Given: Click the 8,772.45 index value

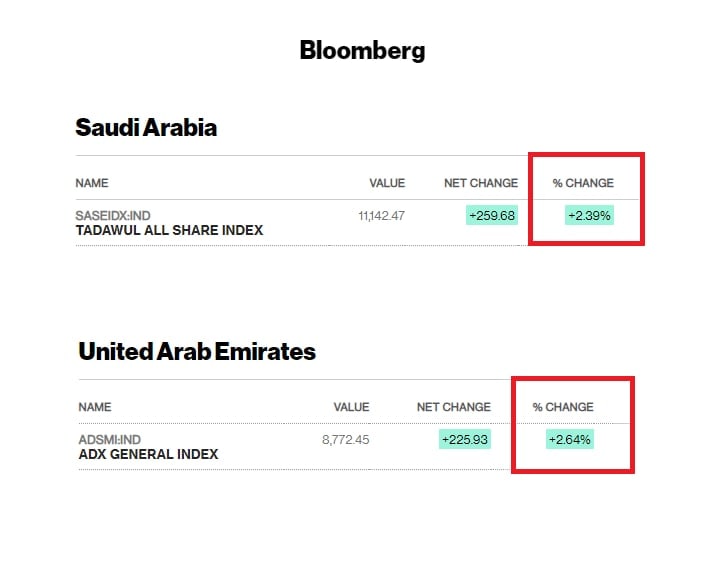Looking at the screenshot, I should [345, 440].
